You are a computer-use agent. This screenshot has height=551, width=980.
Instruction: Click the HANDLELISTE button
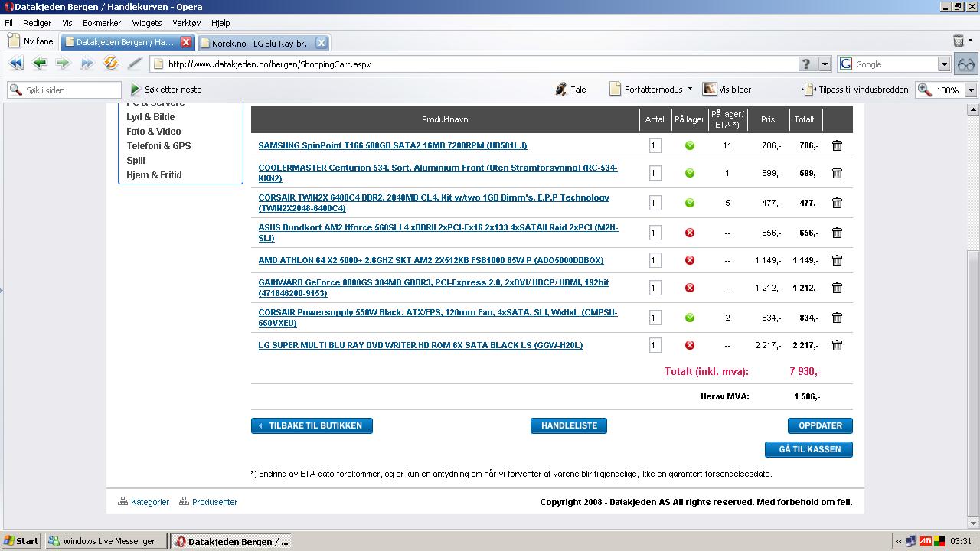(569, 425)
